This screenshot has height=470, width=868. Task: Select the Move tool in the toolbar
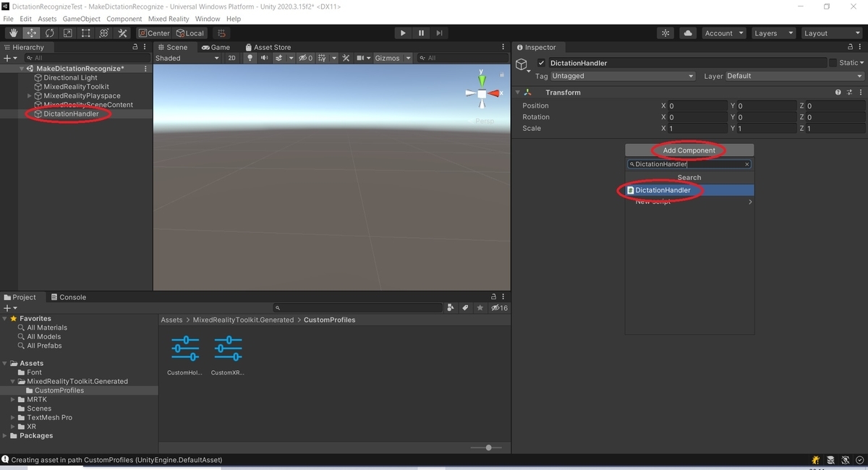(32, 33)
